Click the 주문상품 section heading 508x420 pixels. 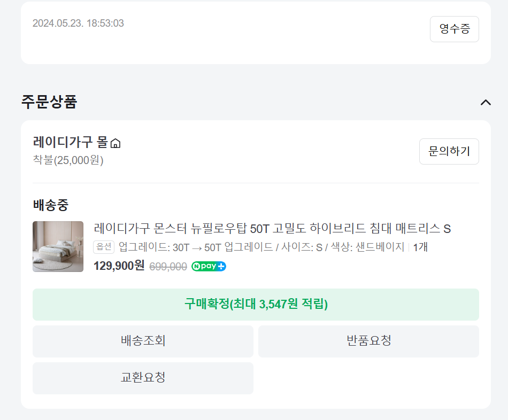click(x=49, y=102)
